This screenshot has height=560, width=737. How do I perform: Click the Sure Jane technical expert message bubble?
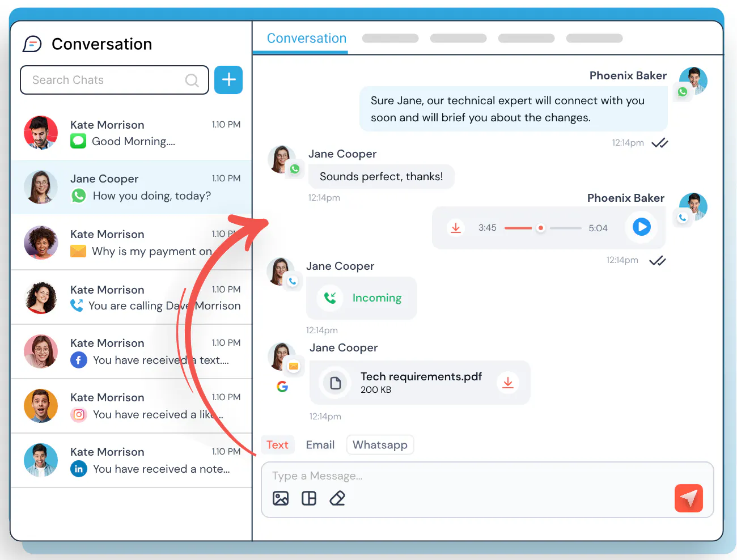[x=514, y=109]
